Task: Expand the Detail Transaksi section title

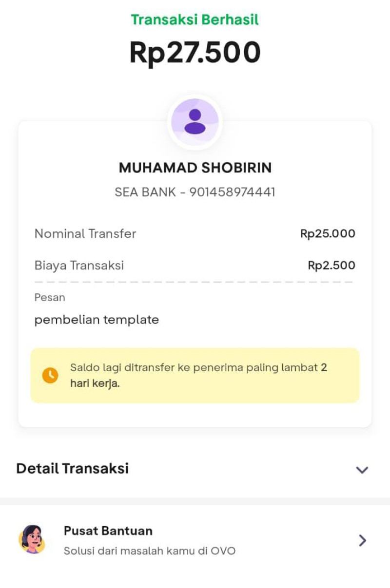Action: click(x=73, y=469)
